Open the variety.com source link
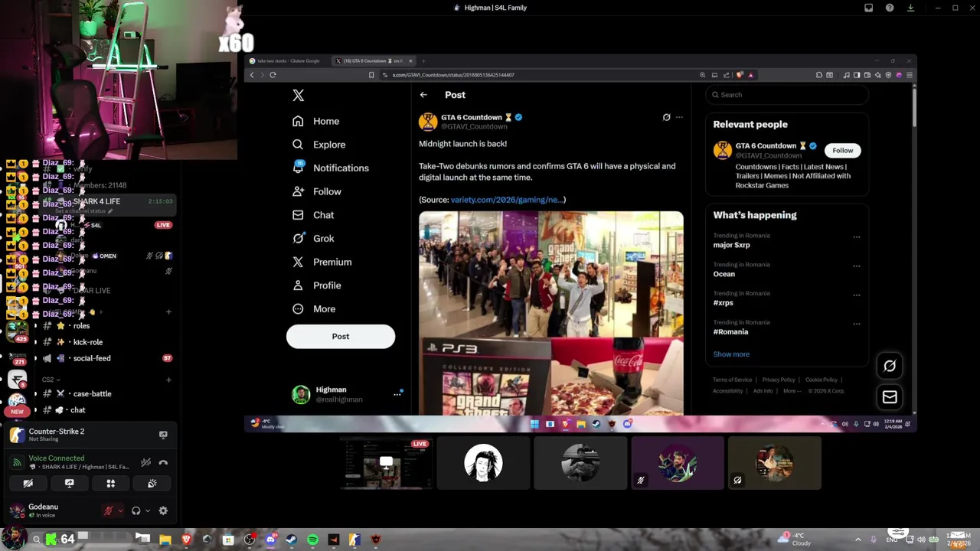Image resolution: width=980 pixels, height=551 pixels. [x=508, y=200]
